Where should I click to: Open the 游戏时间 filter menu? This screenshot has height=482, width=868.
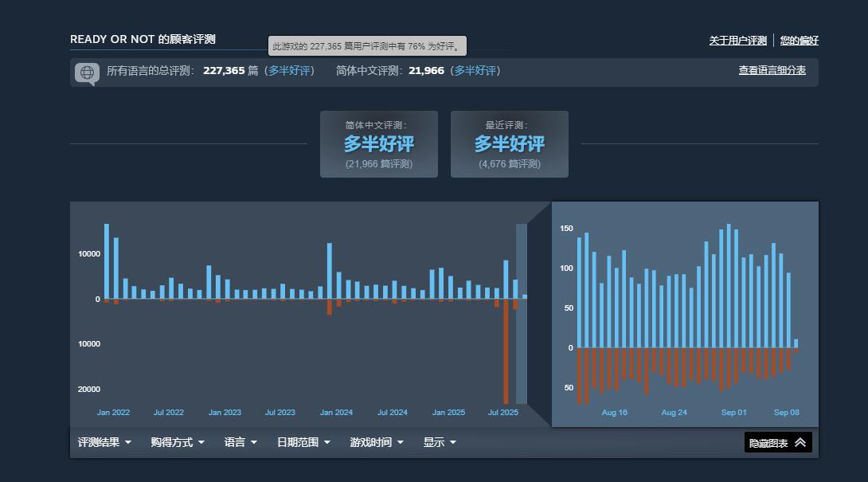coord(377,442)
